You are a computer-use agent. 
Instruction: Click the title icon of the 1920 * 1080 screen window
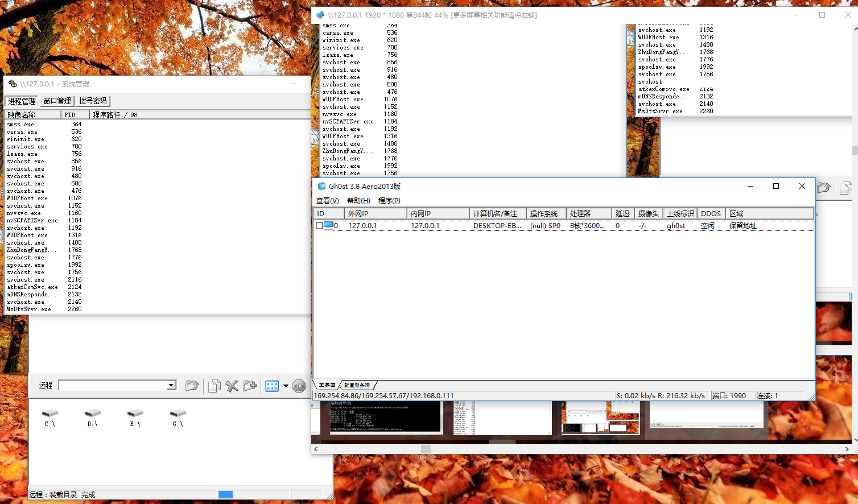(320, 15)
